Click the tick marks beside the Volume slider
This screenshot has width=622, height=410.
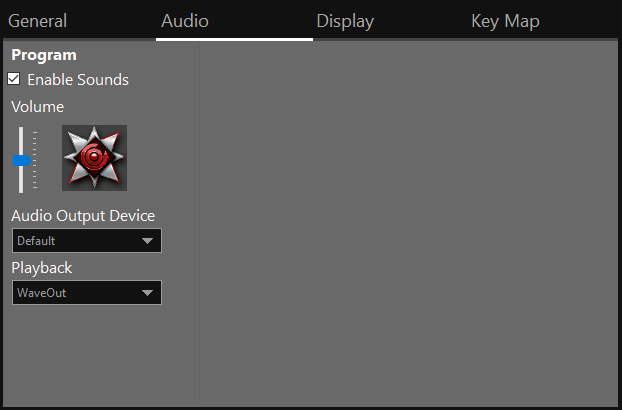tap(35, 160)
